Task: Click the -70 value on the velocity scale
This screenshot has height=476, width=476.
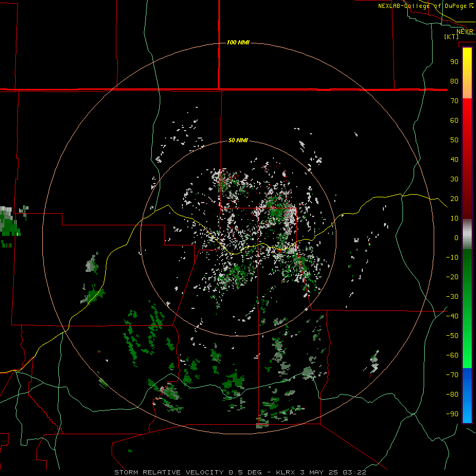Action: pyautogui.click(x=452, y=375)
